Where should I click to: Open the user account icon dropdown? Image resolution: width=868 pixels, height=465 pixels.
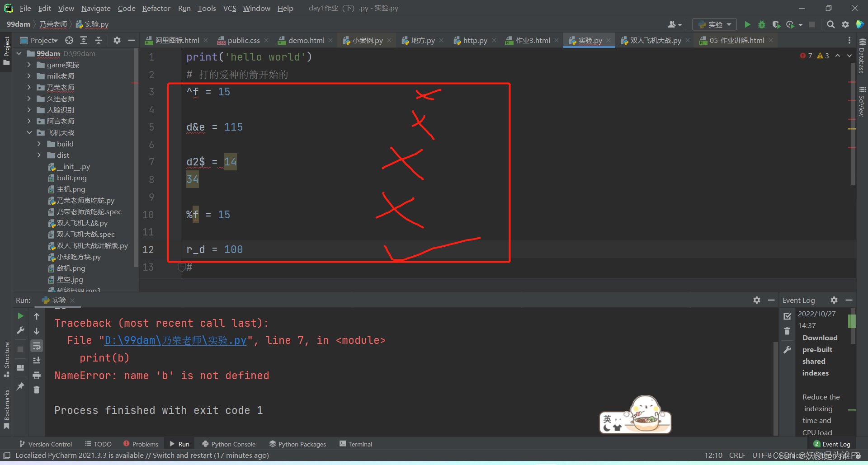pyautogui.click(x=675, y=24)
